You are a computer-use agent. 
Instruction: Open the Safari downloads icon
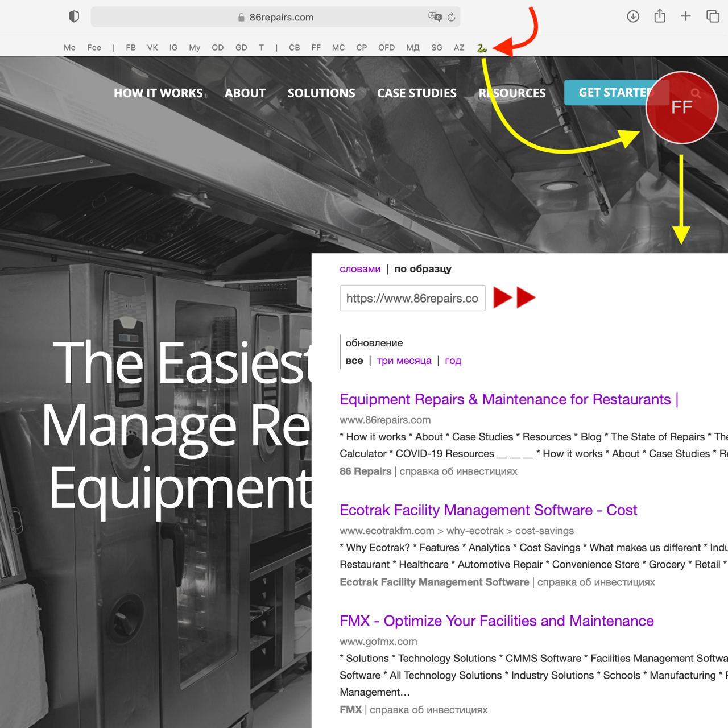(x=633, y=16)
